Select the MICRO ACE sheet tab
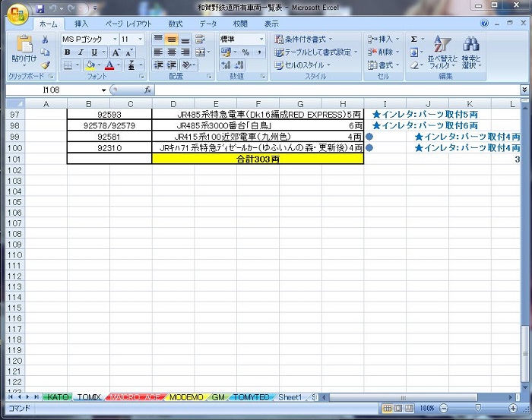 click(x=135, y=397)
